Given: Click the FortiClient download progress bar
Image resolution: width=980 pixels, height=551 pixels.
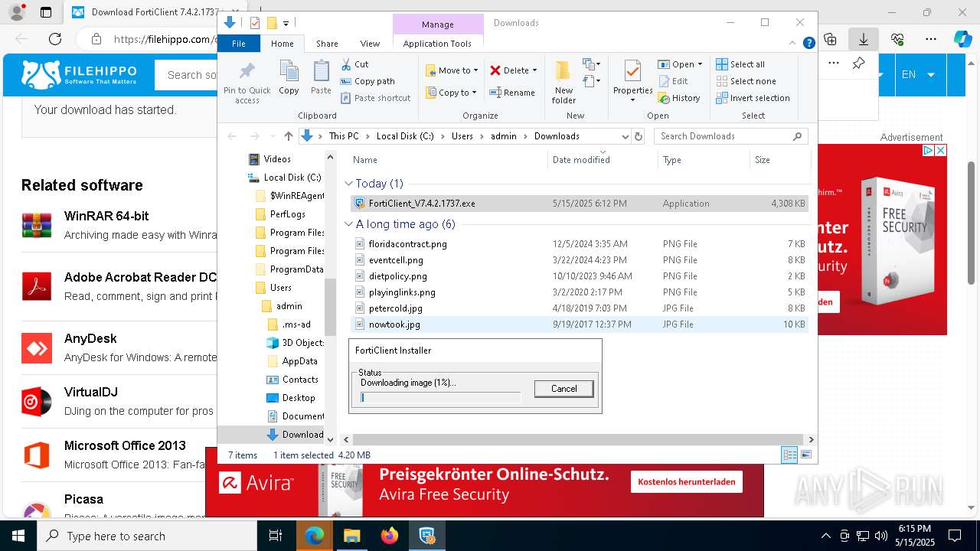Looking at the screenshot, I should tap(440, 398).
